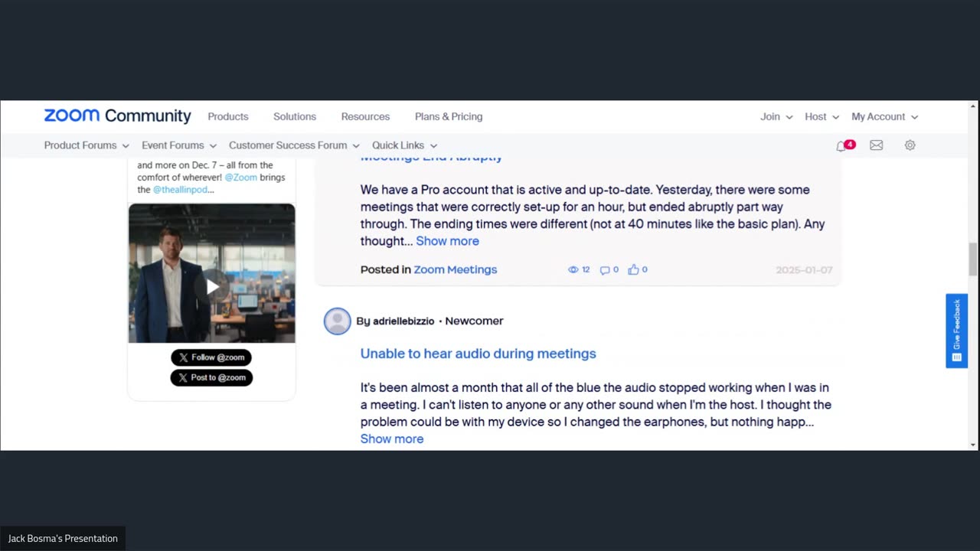Click the Give Feedback side tab
The image size is (980, 551).
[x=956, y=331]
